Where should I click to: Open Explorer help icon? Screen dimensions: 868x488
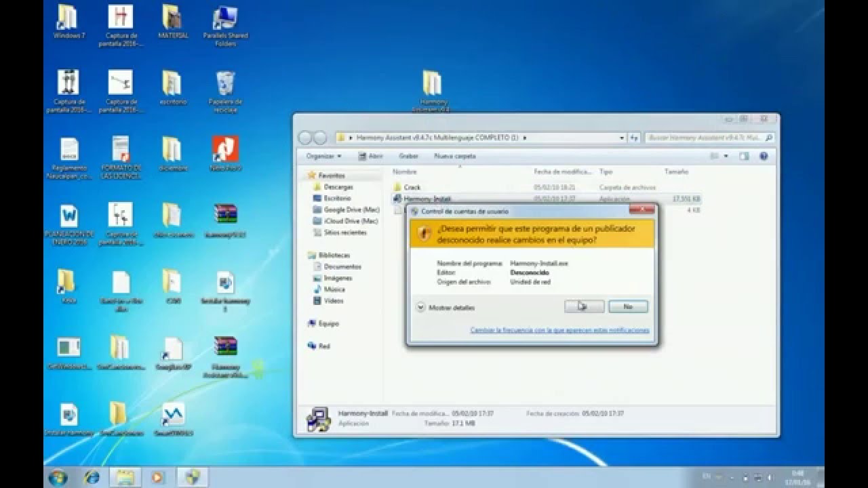click(764, 156)
